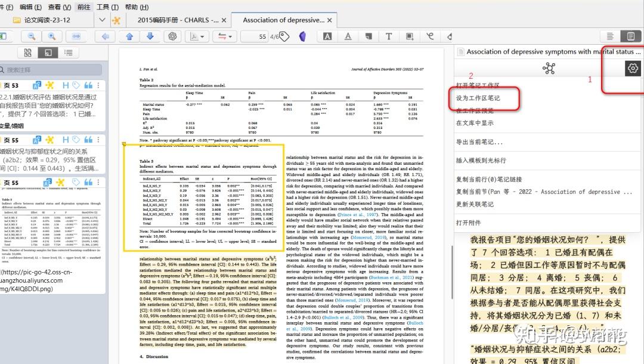Toggle the note editor panel view
The width and height of the screenshot is (644, 364).
pyautogui.click(x=630, y=36)
